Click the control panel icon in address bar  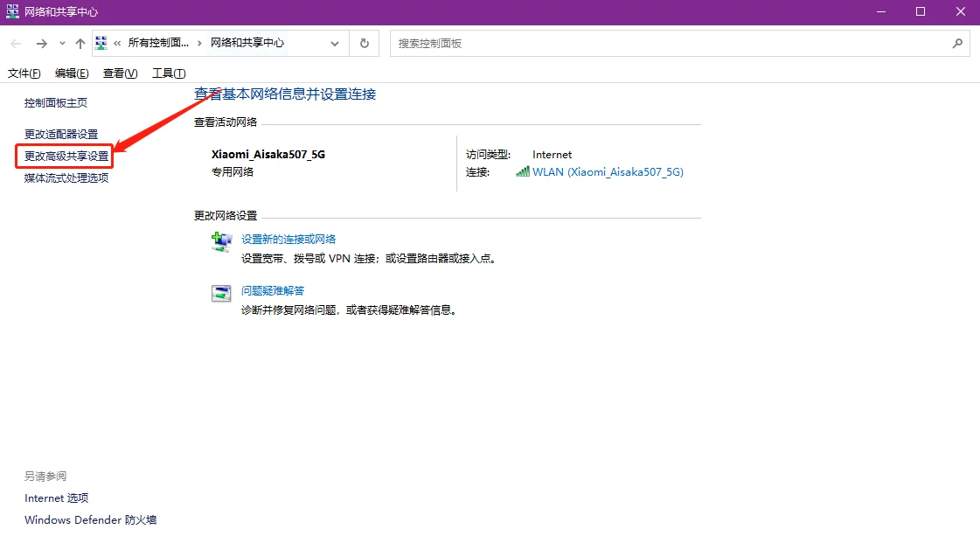[x=102, y=43]
